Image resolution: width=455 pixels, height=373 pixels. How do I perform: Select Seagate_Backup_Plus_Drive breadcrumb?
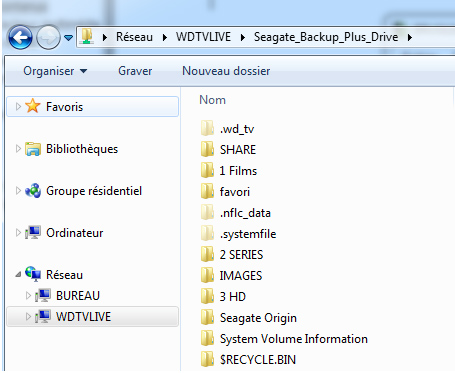pos(326,37)
